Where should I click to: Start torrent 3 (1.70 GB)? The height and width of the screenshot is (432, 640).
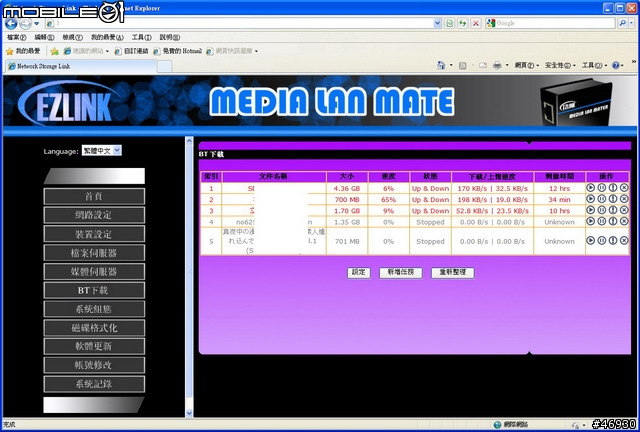click(590, 210)
